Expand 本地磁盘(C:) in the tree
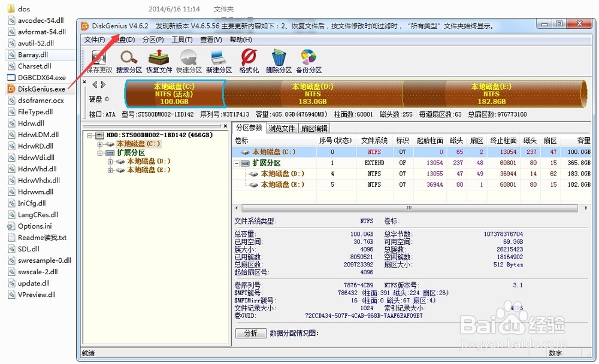 (x=100, y=144)
